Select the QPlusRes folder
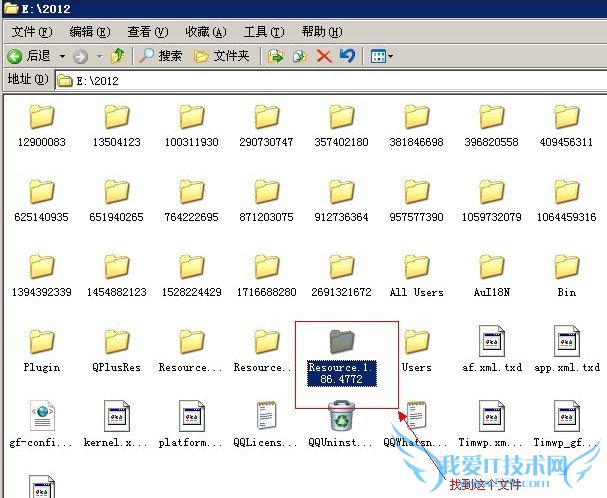This screenshot has height=498, width=607. [117, 352]
